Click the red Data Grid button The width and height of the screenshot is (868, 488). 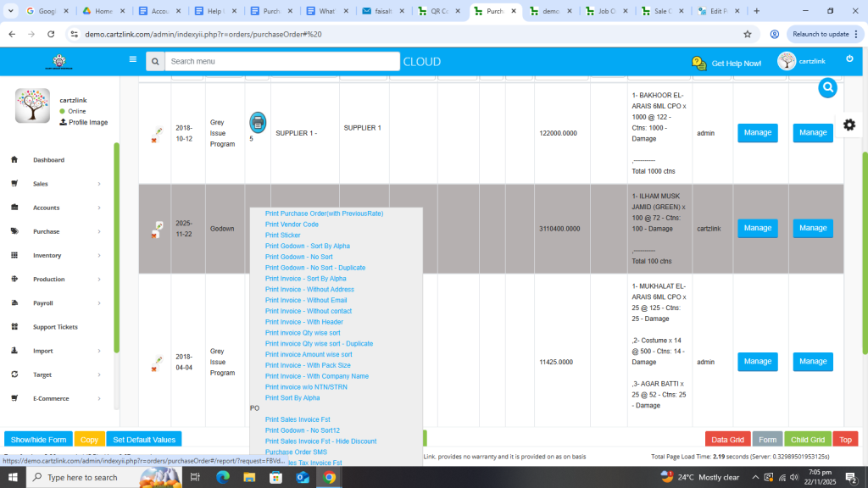coord(726,440)
